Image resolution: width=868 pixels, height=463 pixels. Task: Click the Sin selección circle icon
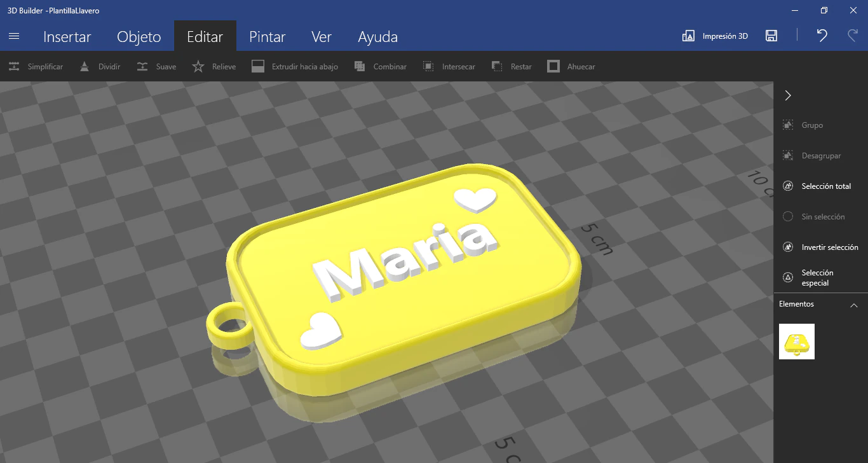coord(788,217)
